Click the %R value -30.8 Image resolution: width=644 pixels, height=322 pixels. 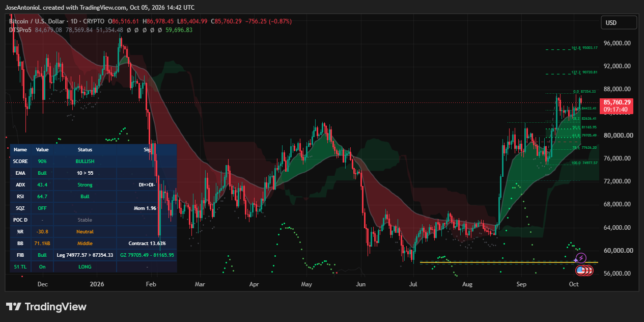[x=42, y=231]
